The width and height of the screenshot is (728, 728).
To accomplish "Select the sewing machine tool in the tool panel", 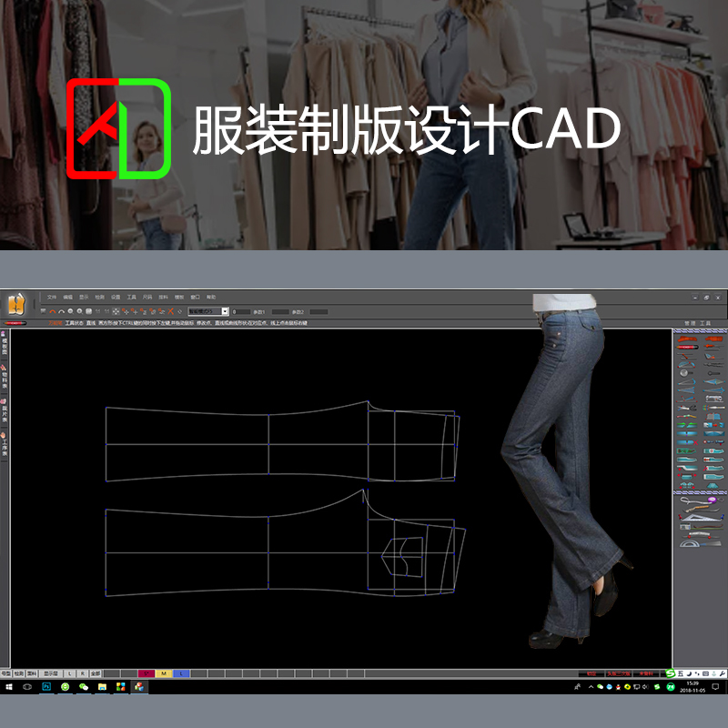I will (713, 399).
